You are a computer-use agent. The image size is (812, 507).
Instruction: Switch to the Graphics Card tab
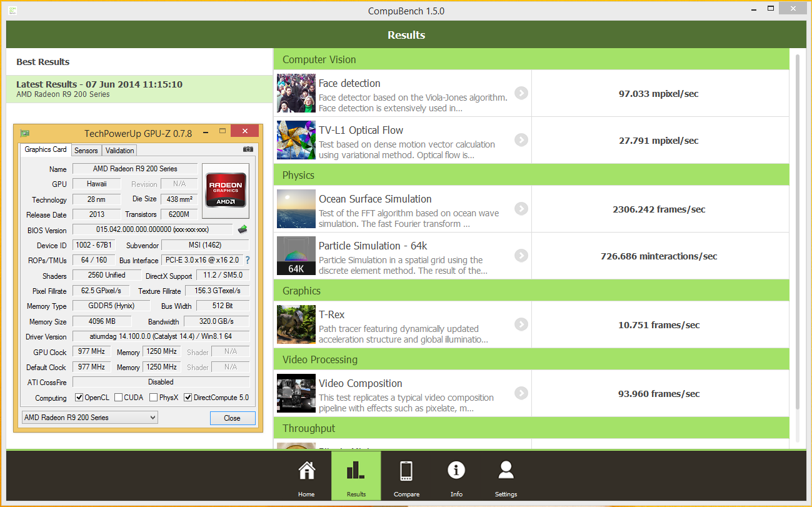46,149
